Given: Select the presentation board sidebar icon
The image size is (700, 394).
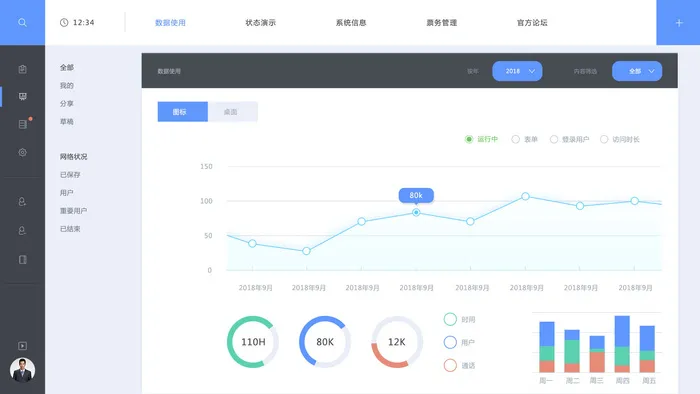Looking at the screenshot, I should tap(22, 96).
